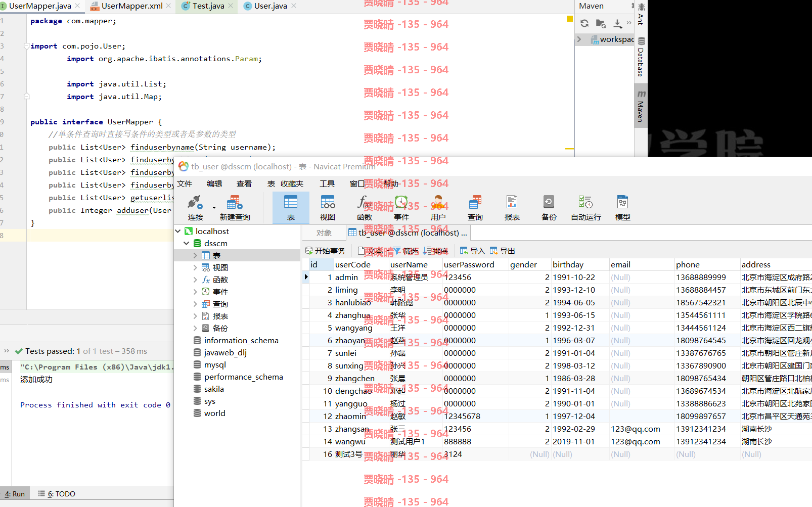The image size is (812, 507).
Task: Show more Maven toolbar actions chevron
Action: (629, 23)
